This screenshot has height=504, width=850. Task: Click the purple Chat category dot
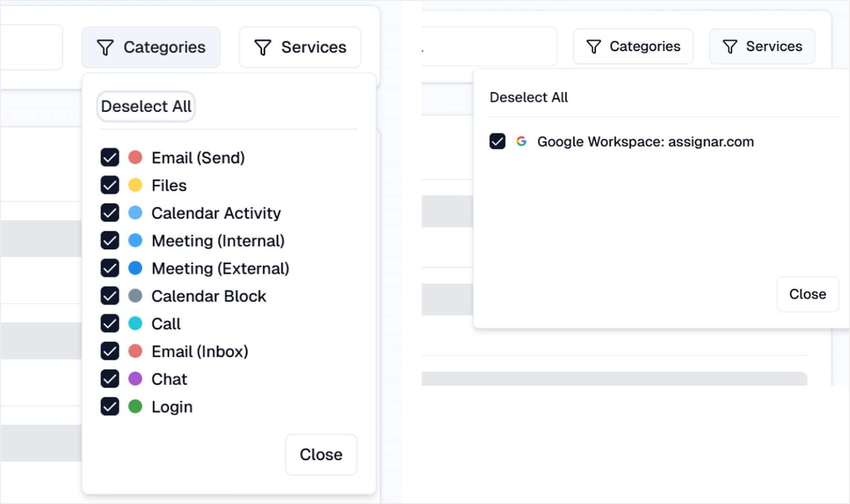coord(135,379)
